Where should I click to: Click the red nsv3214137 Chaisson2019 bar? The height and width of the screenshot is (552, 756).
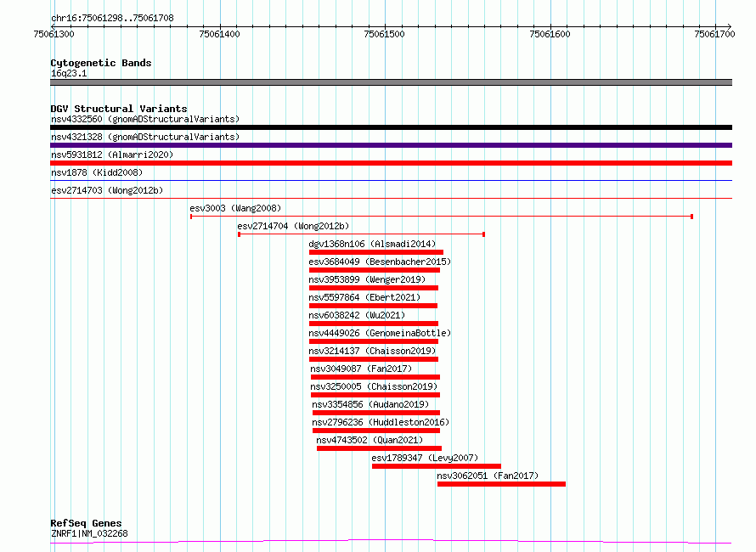click(374, 359)
